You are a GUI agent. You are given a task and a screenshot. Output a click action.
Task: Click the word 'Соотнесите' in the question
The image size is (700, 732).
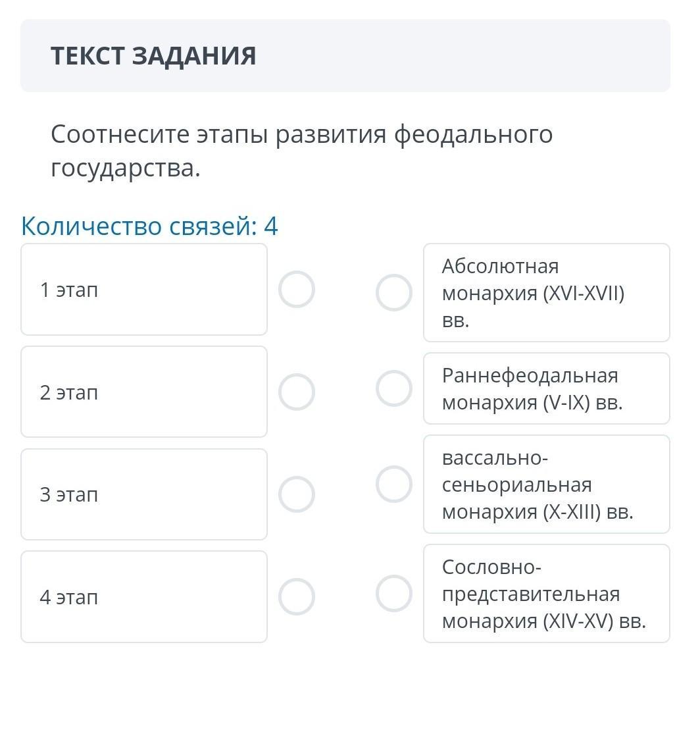[x=118, y=135]
